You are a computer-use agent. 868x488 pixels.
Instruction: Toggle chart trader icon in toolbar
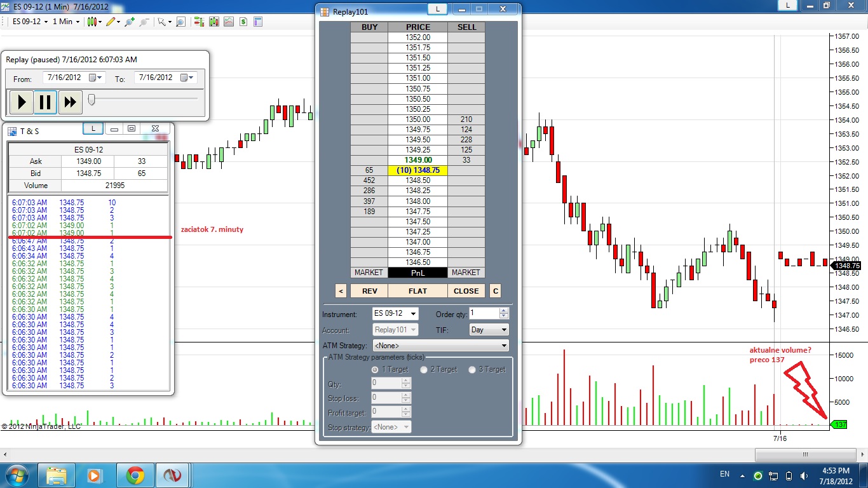[x=199, y=22]
